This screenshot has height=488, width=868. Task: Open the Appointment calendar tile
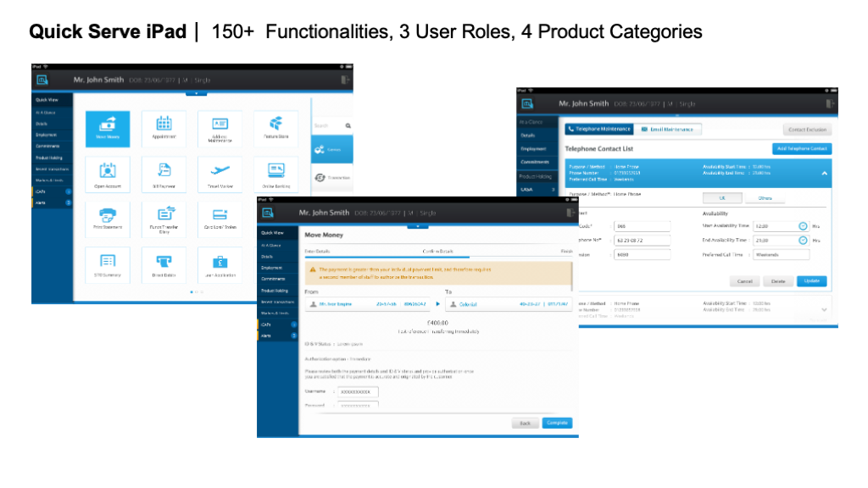pos(164,129)
